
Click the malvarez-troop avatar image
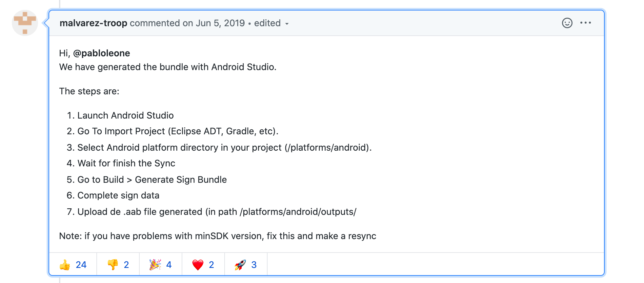click(25, 23)
